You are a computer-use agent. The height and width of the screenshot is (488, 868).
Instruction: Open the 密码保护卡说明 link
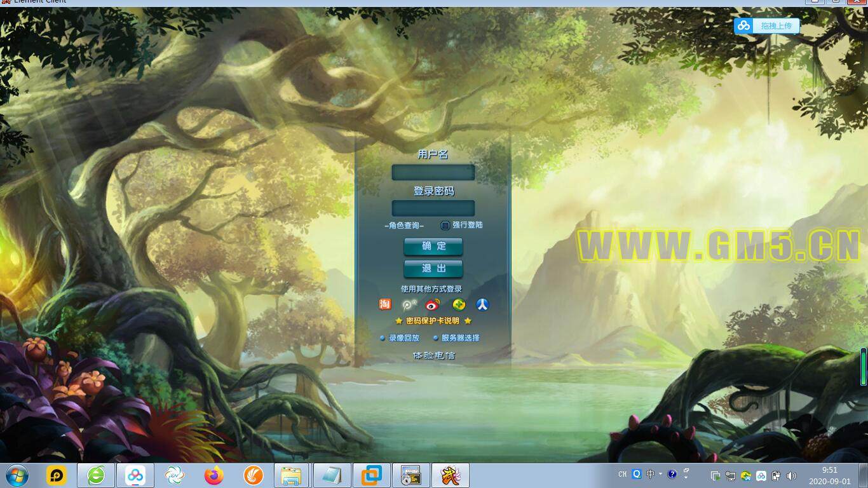[x=432, y=321]
